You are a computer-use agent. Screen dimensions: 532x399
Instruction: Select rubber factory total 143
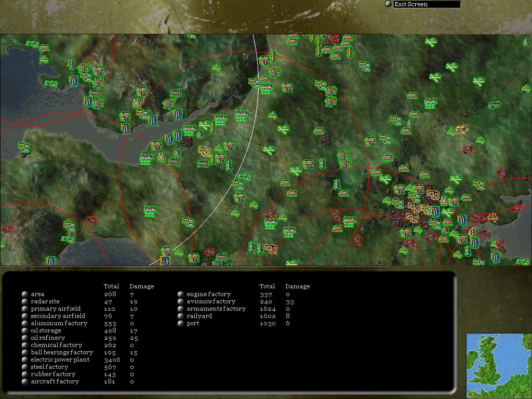[110, 375]
